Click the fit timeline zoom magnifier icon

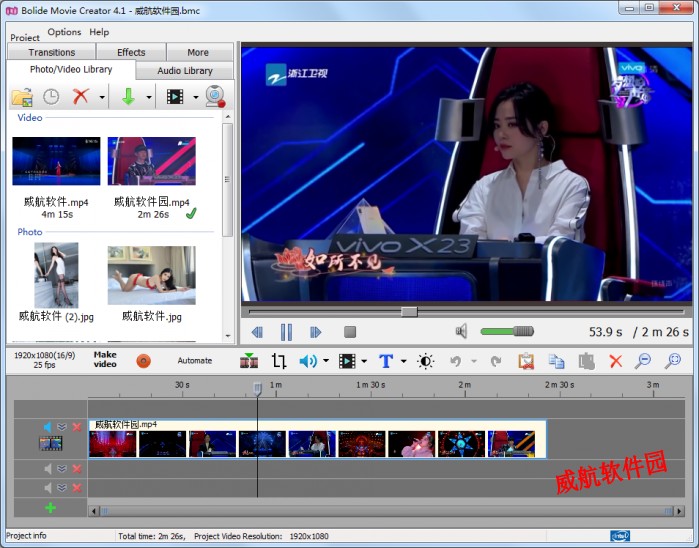point(673,361)
